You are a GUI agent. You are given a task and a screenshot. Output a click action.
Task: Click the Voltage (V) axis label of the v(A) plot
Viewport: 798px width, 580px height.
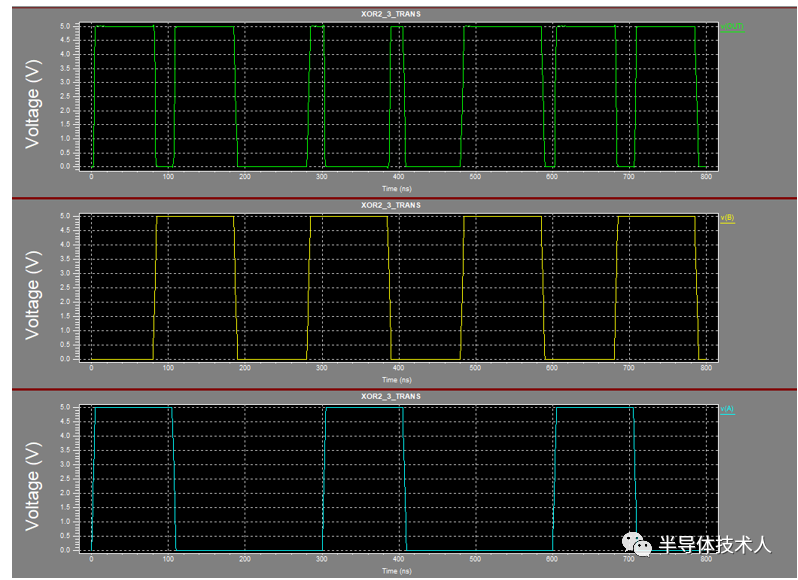coord(33,486)
